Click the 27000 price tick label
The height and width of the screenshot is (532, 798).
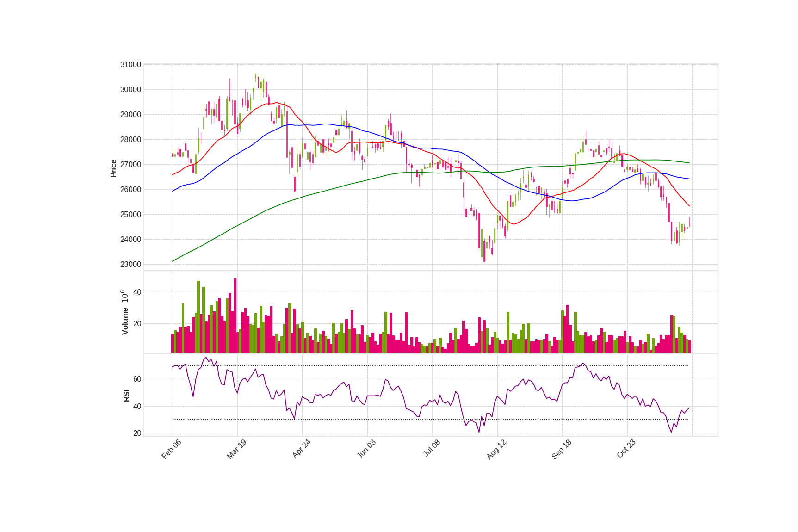tap(130, 165)
